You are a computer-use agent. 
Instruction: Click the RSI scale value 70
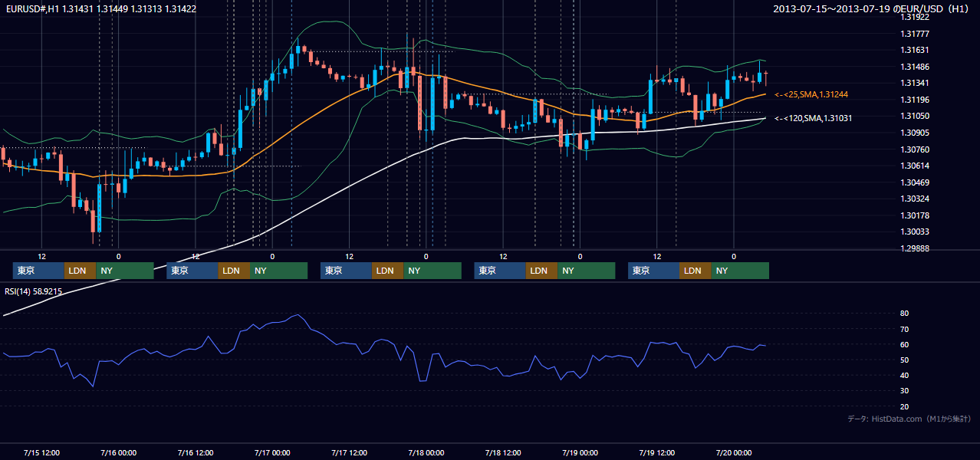pos(904,329)
